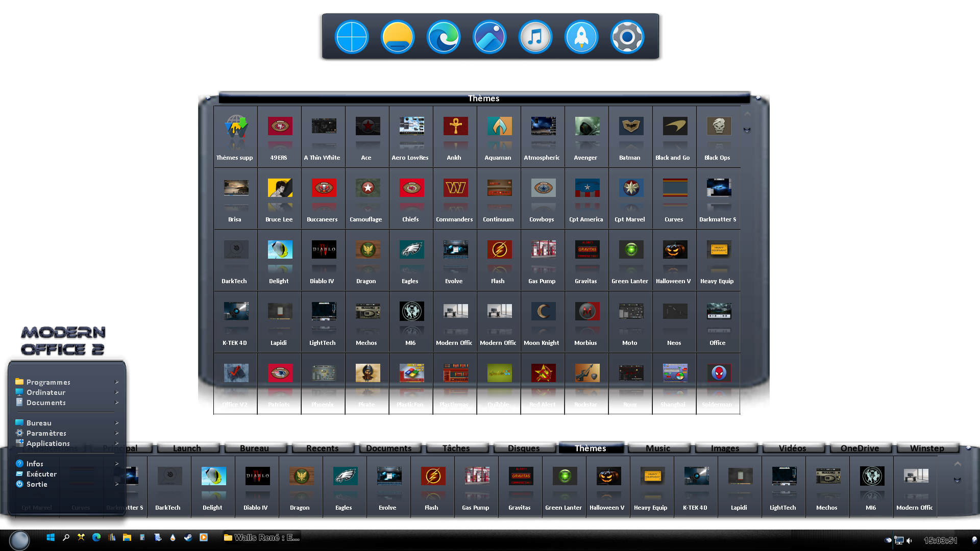Open the Batman theme icon
The height and width of the screenshot is (551, 980).
pyautogui.click(x=630, y=127)
